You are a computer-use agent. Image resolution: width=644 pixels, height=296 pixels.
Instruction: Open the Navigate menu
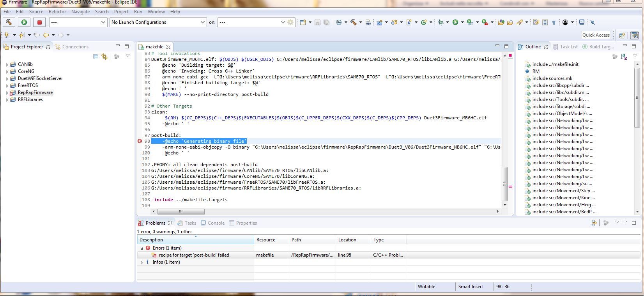(80, 12)
